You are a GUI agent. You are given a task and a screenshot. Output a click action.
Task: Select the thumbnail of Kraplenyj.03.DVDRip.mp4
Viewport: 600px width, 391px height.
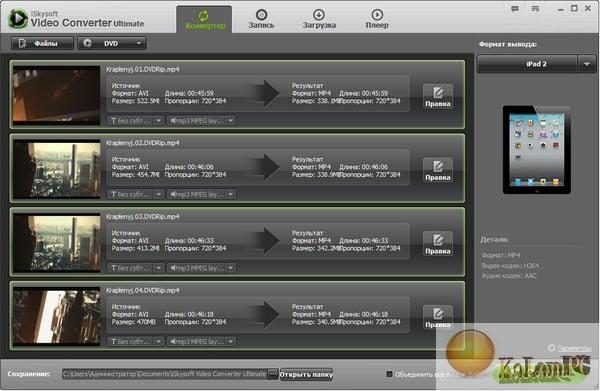click(x=56, y=243)
